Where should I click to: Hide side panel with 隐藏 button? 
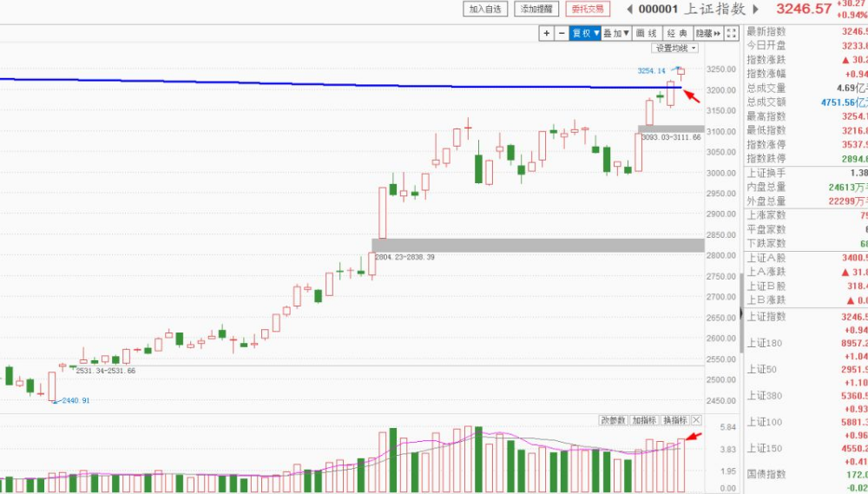pyautogui.click(x=708, y=33)
